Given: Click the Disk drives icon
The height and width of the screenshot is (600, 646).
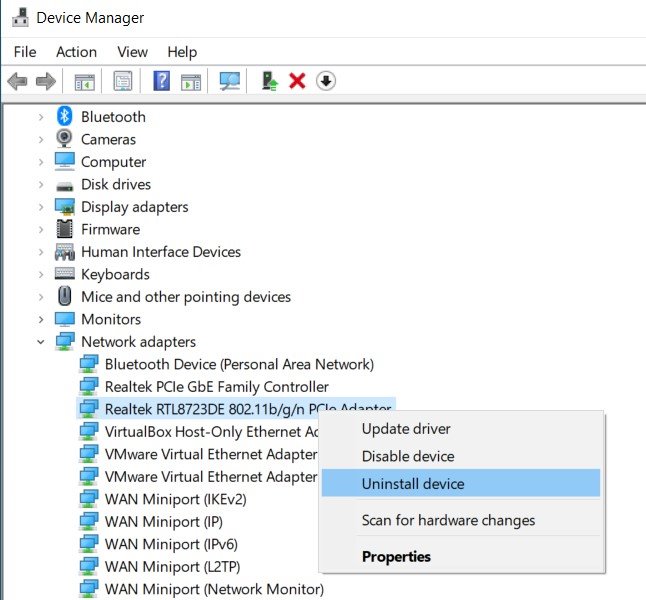Looking at the screenshot, I should coord(65,186).
